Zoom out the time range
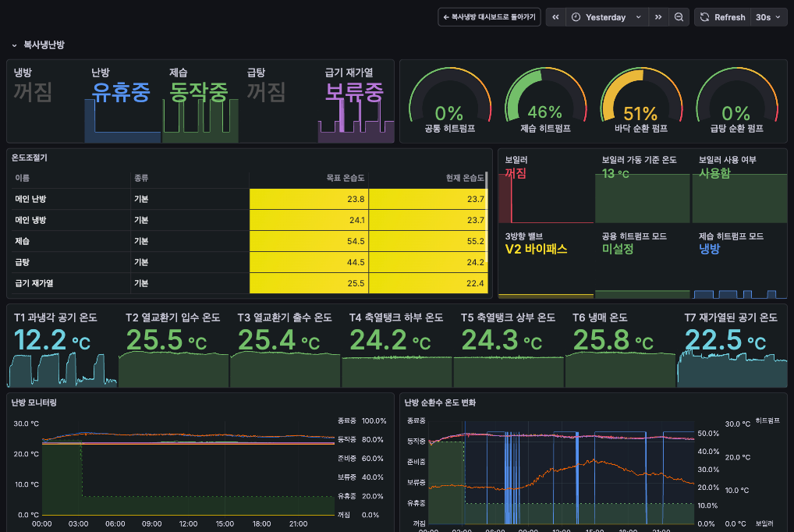 (679, 17)
